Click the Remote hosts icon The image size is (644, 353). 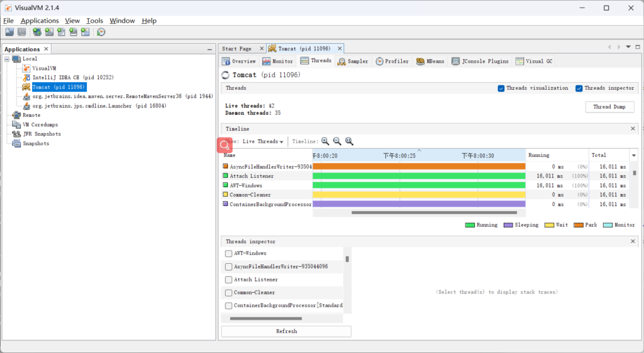[16, 115]
